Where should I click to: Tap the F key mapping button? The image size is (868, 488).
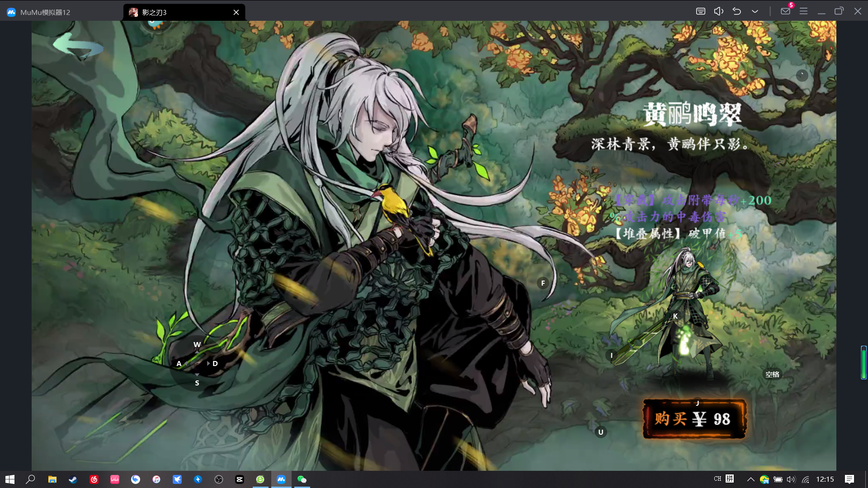click(x=543, y=283)
